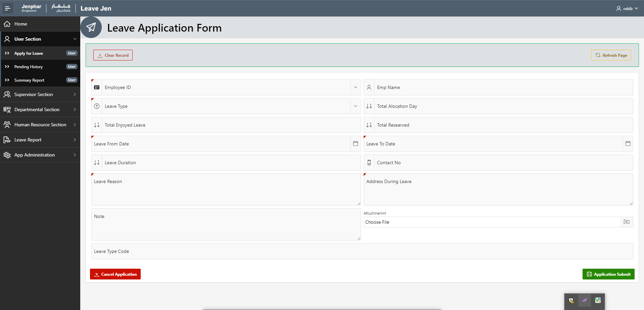Expand the App Administration menu
644x310 pixels.
point(40,155)
